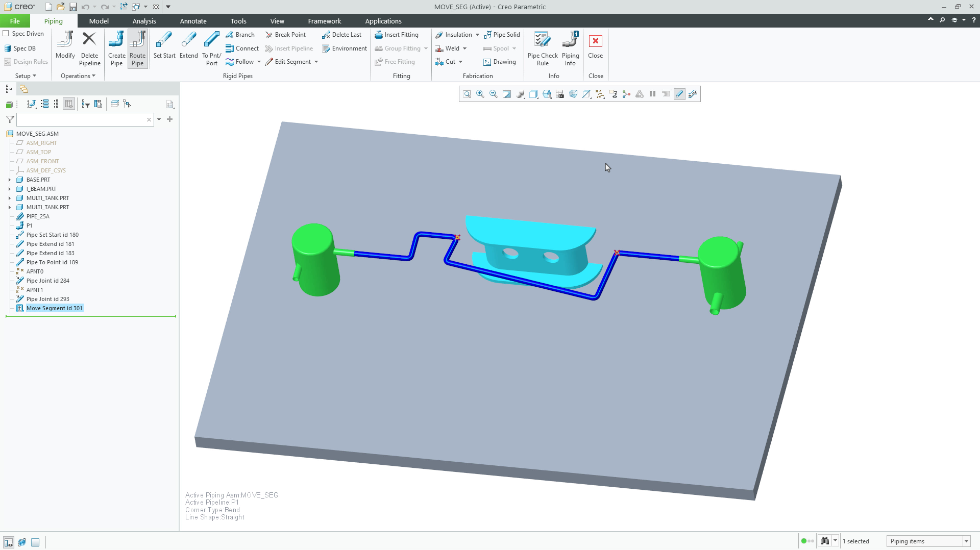Select the Route Pipe tool
The image size is (980, 550).
[x=137, y=48]
